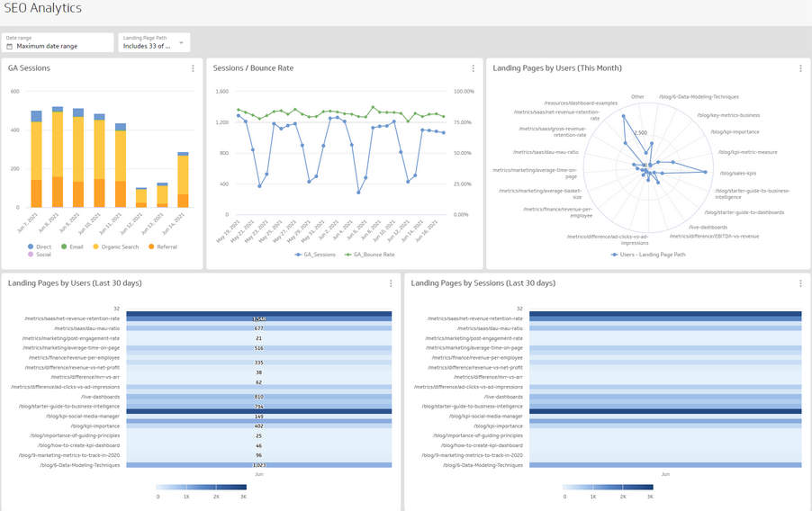Toggle the Users - Landing Page Path legend
The width and height of the screenshot is (812, 511).
click(648, 255)
